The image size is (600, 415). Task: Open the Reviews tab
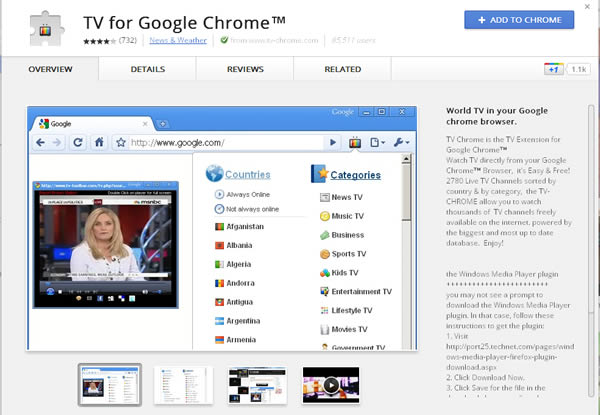click(245, 69)
